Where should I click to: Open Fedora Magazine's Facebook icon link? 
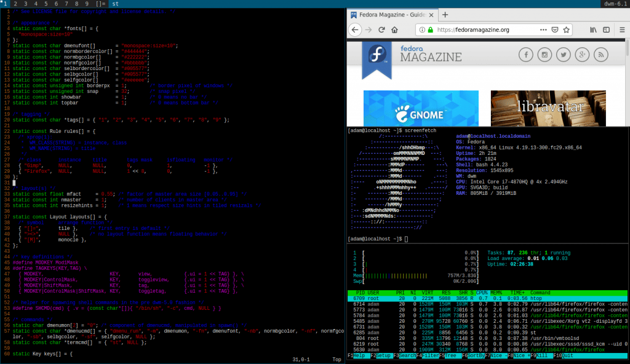click(526, 56)
